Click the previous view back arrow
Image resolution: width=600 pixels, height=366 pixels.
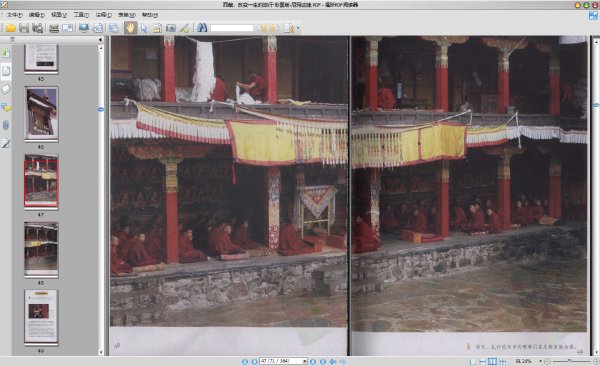[333, 362]
